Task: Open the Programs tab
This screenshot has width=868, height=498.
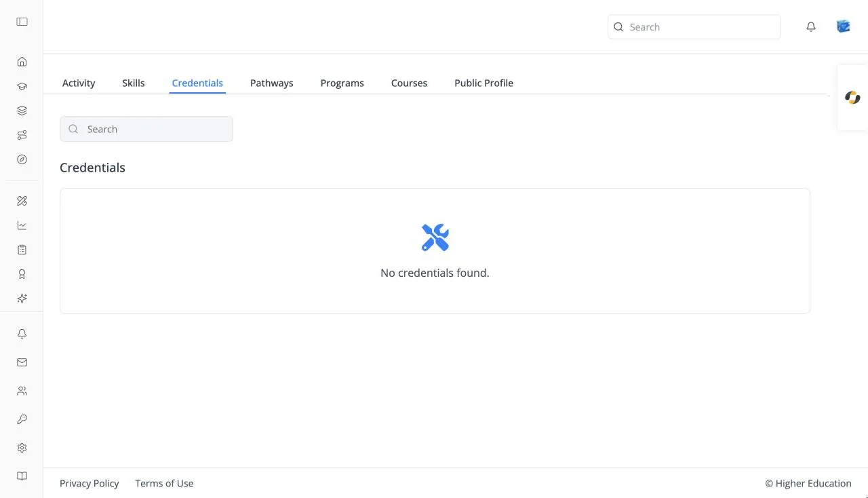Action: pos(342,83)
